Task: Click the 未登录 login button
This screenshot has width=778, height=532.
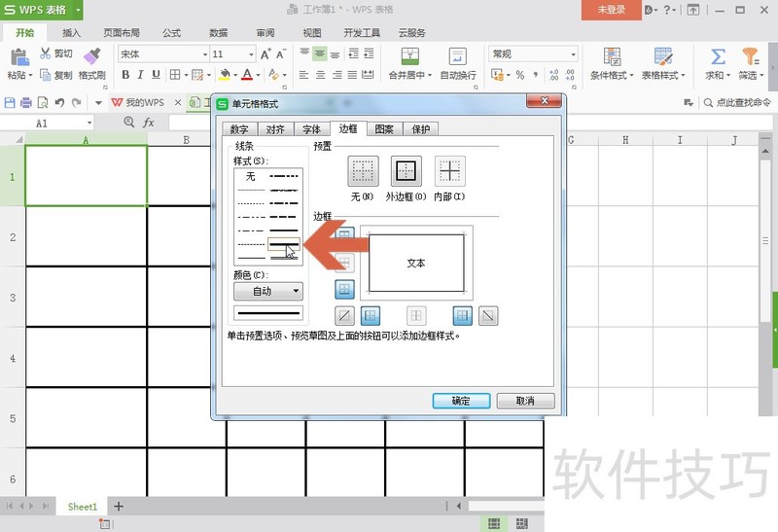Action: click(x=612, y=10)
